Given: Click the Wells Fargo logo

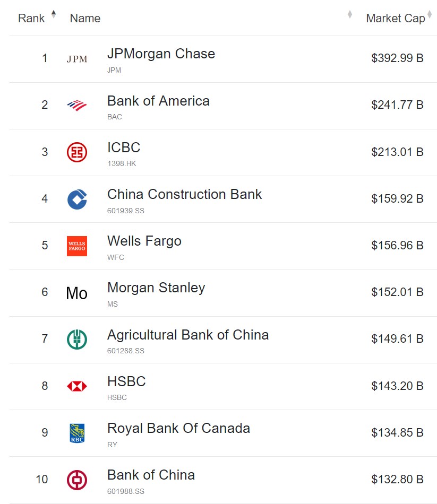Looking at the screenshot, I should coord(77,246).
